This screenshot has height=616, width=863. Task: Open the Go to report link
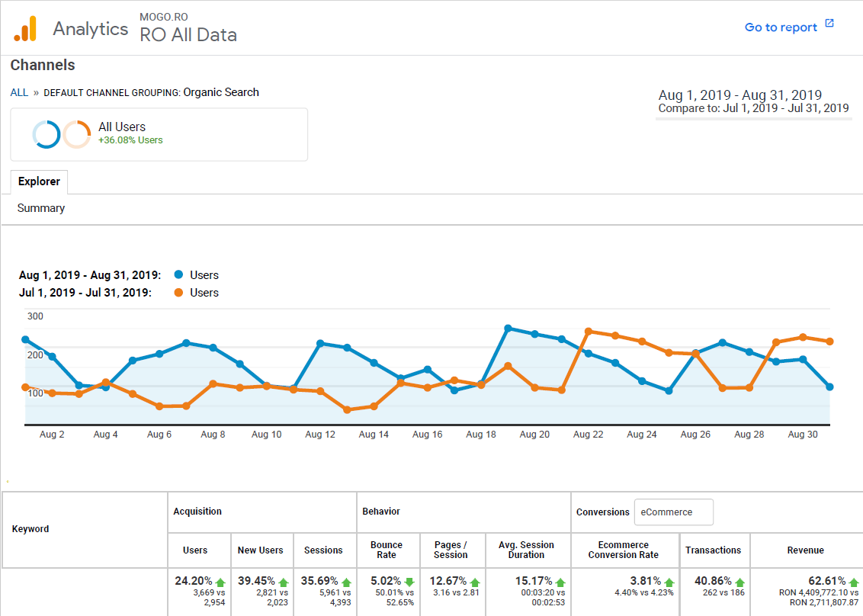[x=781, y=27]
